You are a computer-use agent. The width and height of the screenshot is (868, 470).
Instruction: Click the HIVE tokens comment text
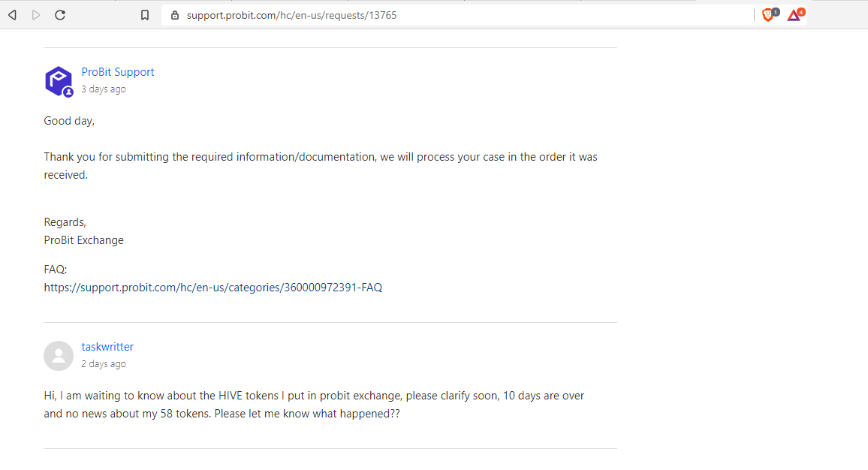point(314,405)
